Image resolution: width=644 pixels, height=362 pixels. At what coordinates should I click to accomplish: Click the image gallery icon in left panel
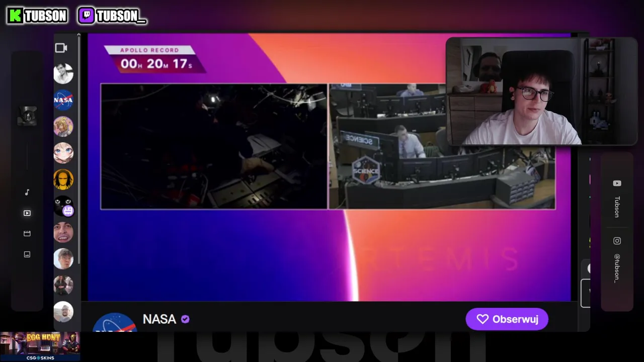pyautogui.click(x=27, y=254)
